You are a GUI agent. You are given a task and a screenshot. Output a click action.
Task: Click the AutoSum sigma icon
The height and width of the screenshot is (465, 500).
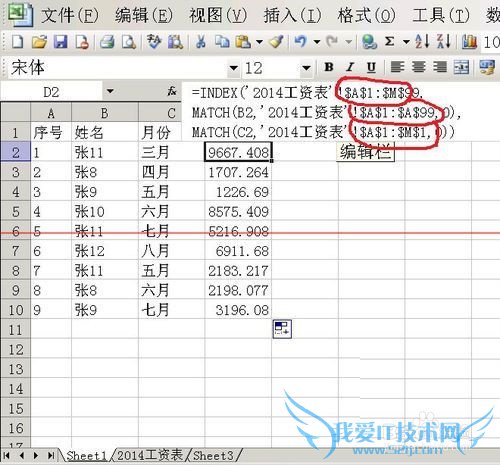pos(390,42)
